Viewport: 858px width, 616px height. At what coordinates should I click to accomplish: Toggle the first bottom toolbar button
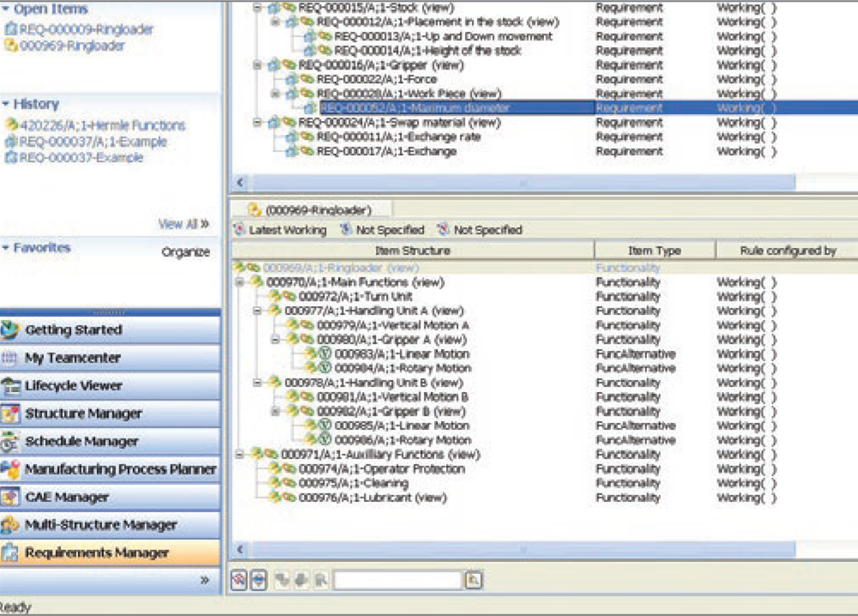click(x=239, y=581)
